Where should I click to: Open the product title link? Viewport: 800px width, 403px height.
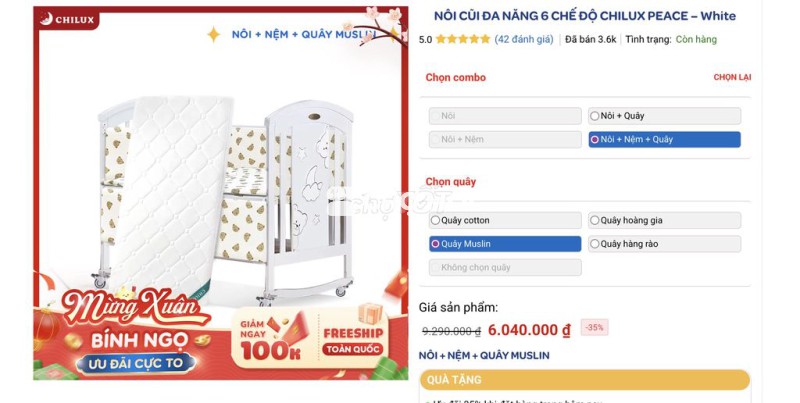[585, 16]
